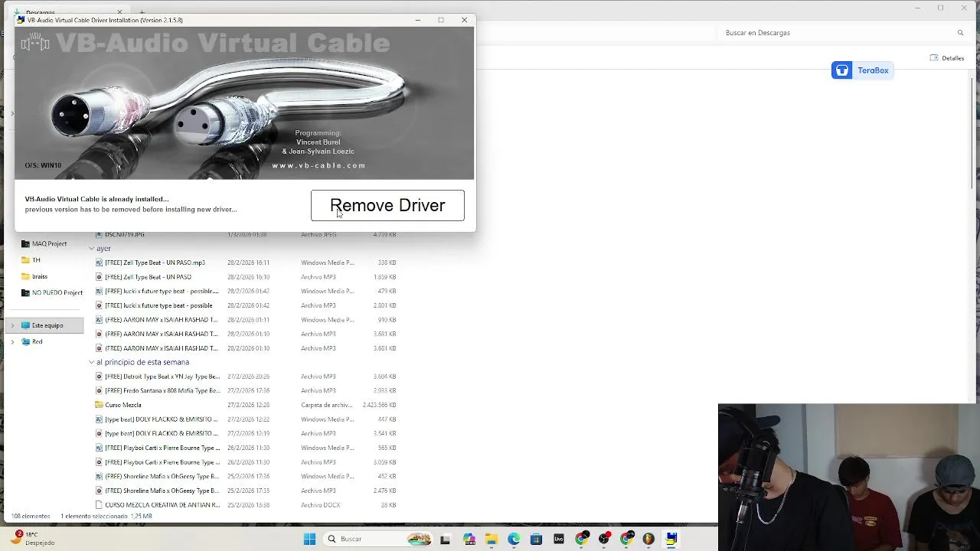
Task: Click the 27/2/2026 20:26 date cell
Action: (247, 377)
